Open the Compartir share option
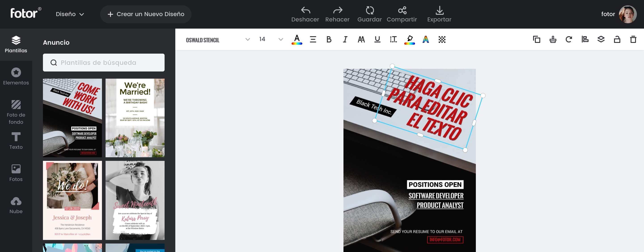Screen dimensions: 644x252 (402, 14)
